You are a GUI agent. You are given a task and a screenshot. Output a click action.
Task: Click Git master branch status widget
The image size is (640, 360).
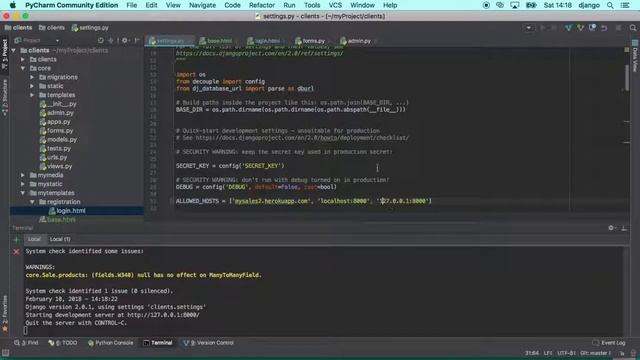[596, 353]
